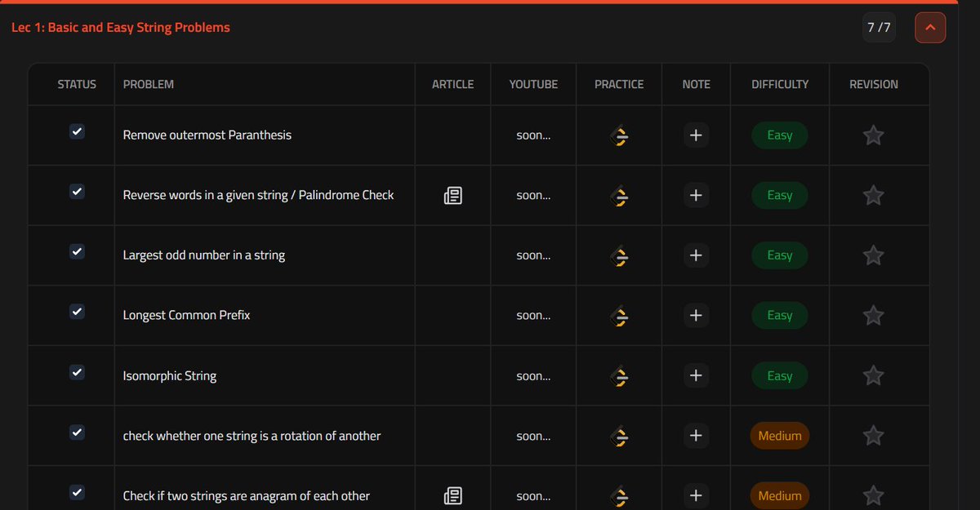Click STATUS column header
The width and height of the screenshot is (980, 510).
pos(77,84)
